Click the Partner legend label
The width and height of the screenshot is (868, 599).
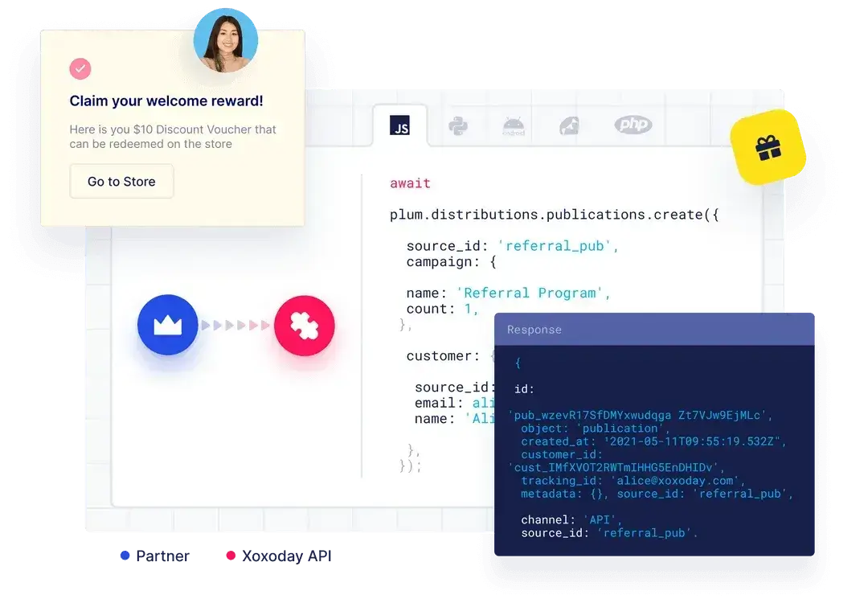[162, 556]
